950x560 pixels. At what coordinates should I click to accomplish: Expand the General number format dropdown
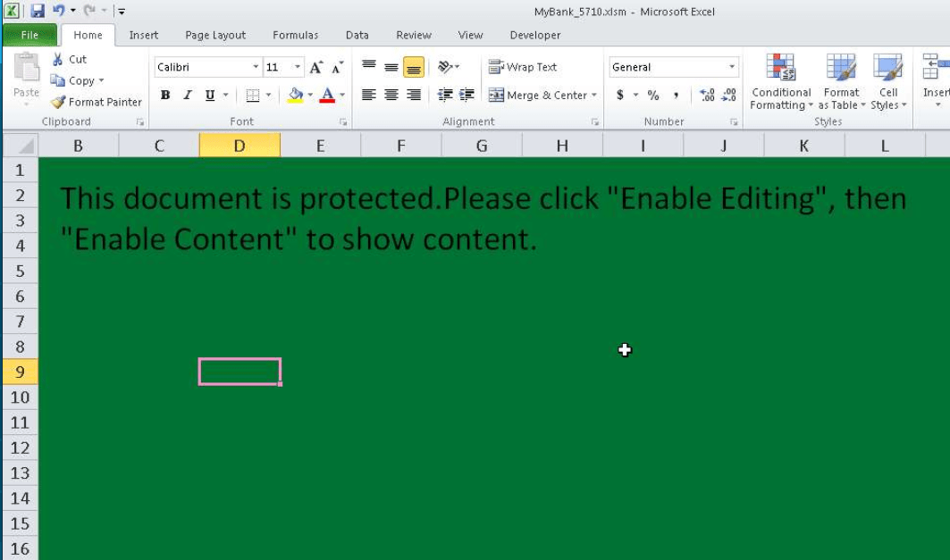tap(732, 67)
